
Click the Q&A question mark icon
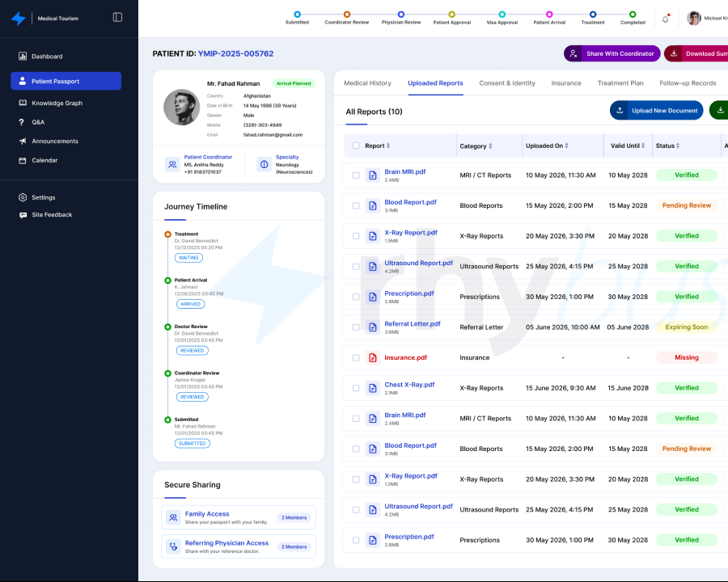pos(21,122)
